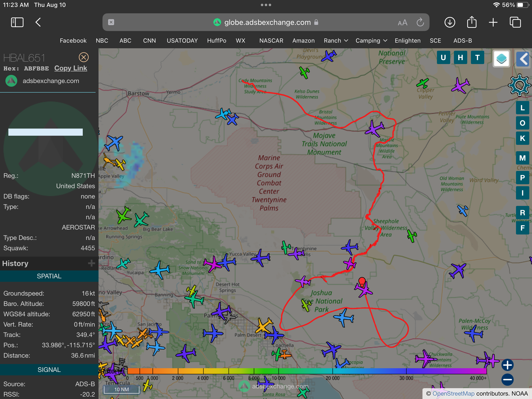Toggle the O map option
Screen dimensions: 532x399
click(x=522, y=123)
